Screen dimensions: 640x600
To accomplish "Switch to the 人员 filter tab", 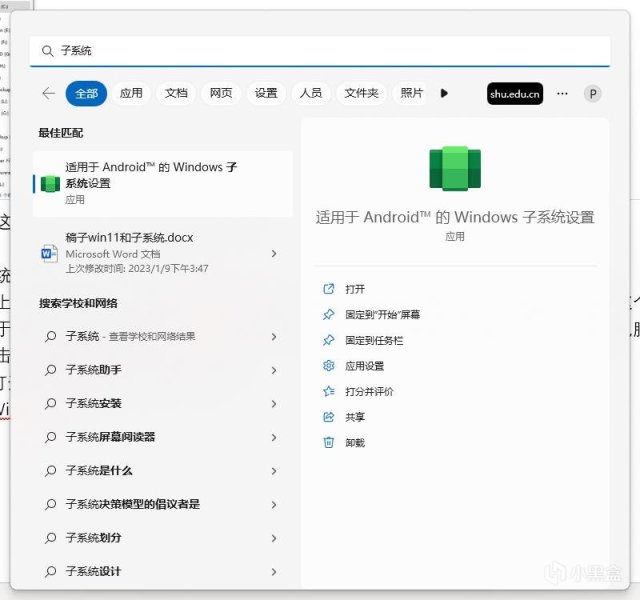I will [311, 93].
